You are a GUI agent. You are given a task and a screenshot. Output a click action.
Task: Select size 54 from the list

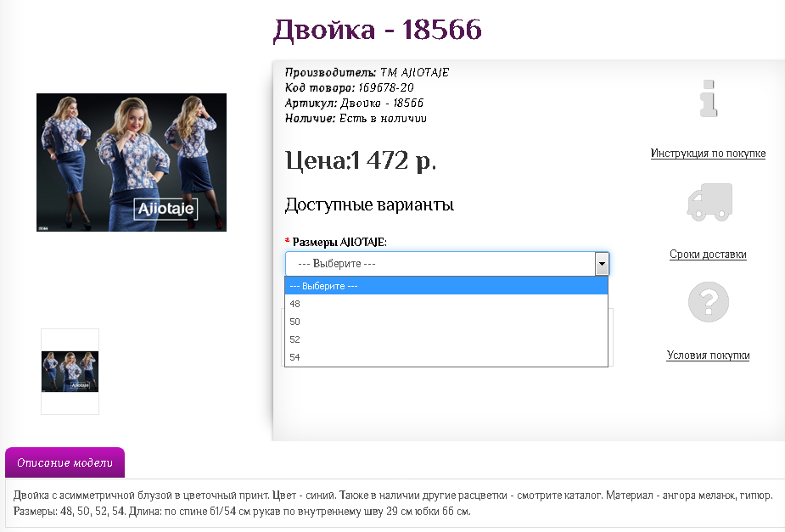[x=446, y=357]
